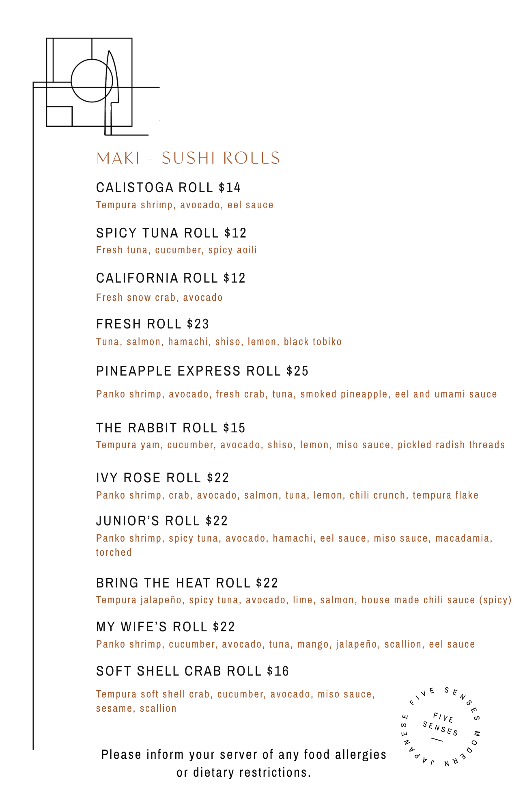Image resolution: width=525 pixels, height=812 pixels.
Task: Click the California Roll $12 title
Action: [171, 278]
